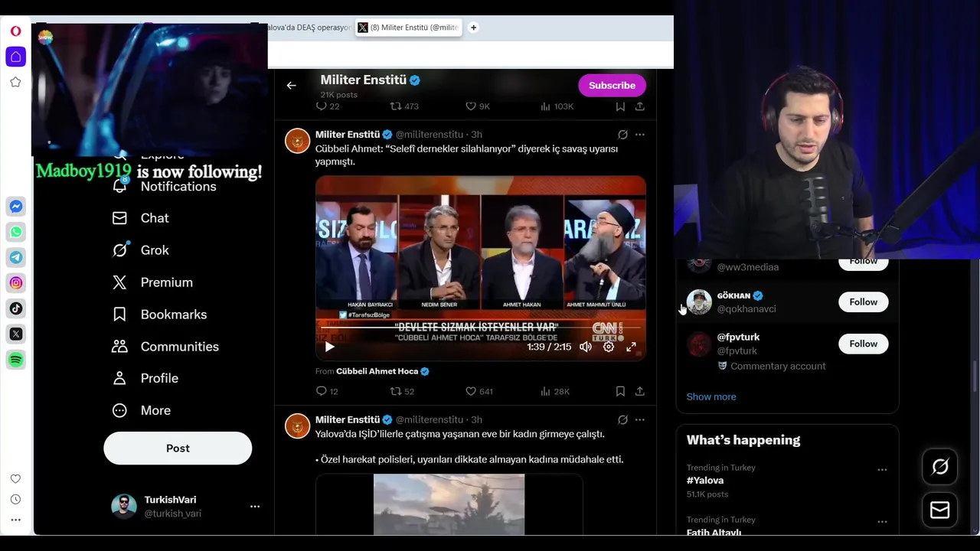Open the Cübbeli Ahmet Hoca source link
Image resolution: width=980 pixels, height=551 pixels.
coord(383,371)
